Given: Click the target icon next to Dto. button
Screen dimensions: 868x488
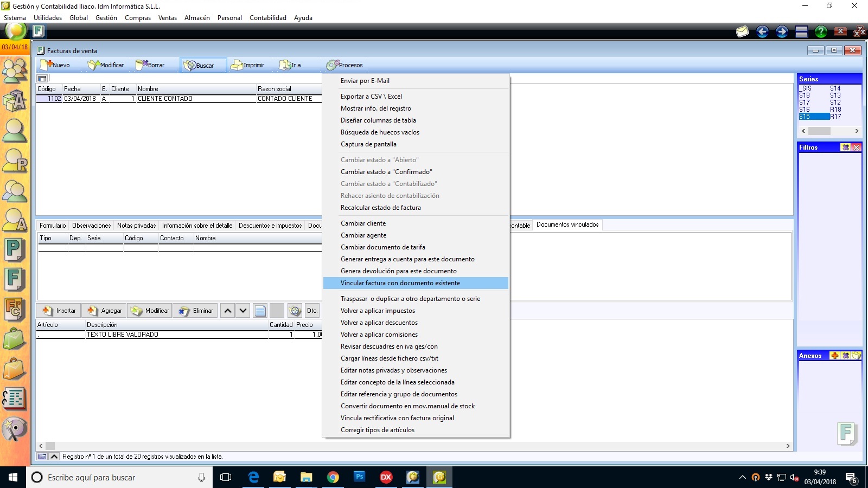Looking at the screenshot, I should [x=295, y=311].
